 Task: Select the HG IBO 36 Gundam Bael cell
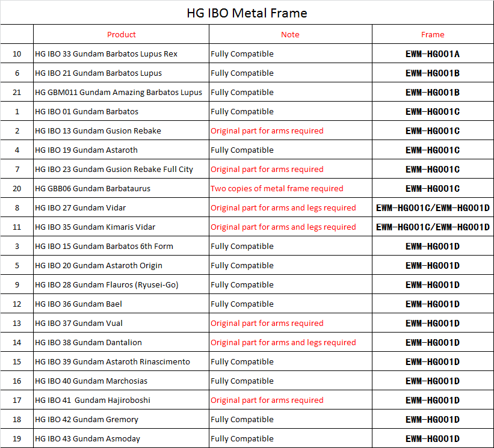click(x=78, y=304)
